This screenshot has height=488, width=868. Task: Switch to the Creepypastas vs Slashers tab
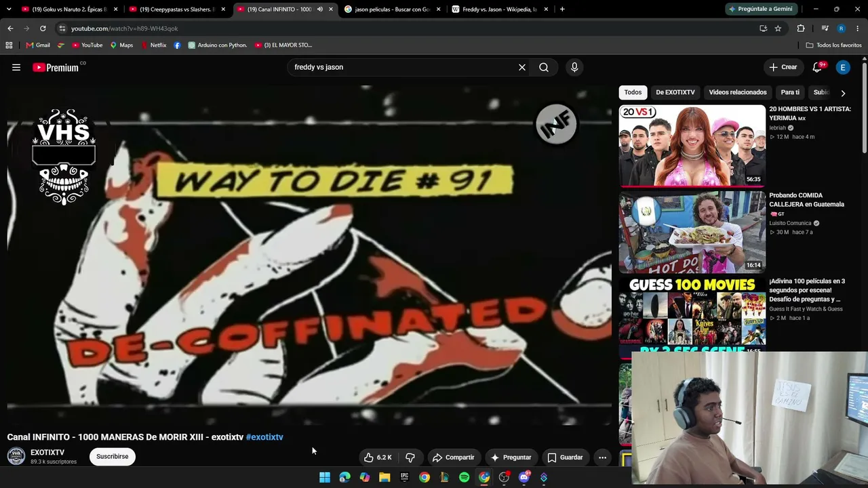[176, 9]
